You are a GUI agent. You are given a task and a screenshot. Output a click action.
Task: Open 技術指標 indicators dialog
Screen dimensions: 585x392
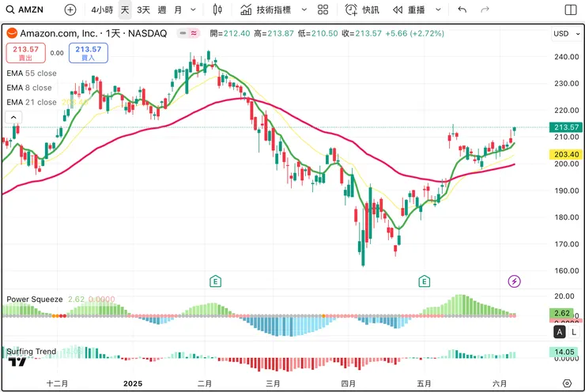click(266, 9)
